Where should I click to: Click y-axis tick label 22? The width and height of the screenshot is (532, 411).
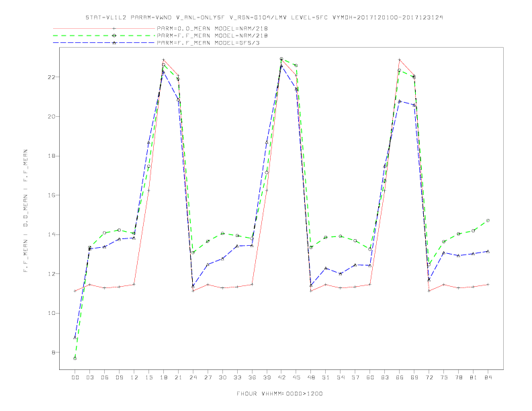click(52, 77)
